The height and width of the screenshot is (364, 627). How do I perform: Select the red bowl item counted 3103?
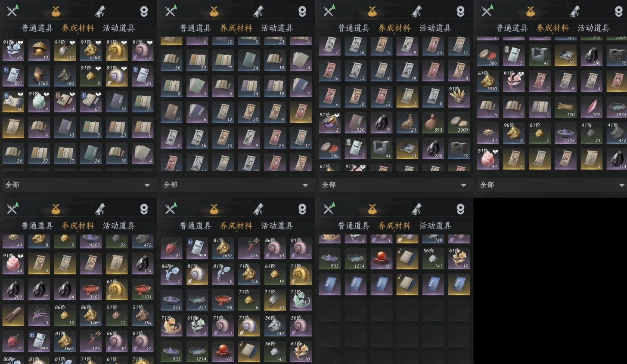91,290
